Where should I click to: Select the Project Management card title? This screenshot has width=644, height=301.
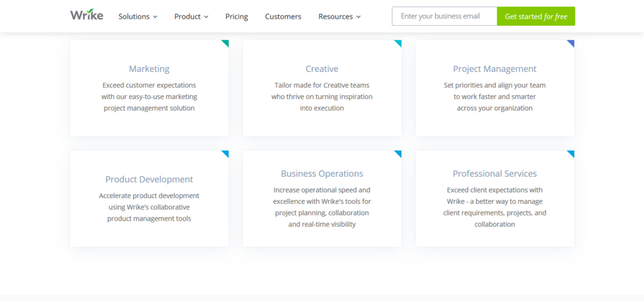tap(495, 69)
